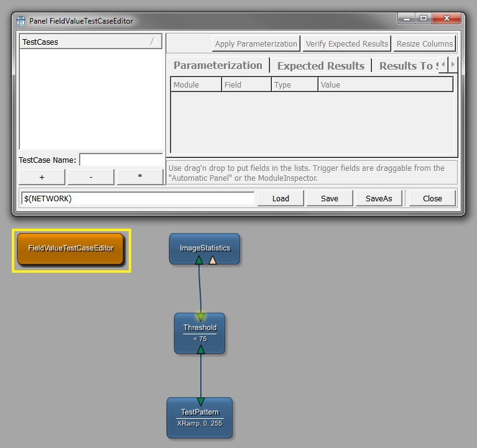This screenshot has width=477, height=448.
Task: Click the Load button
Action: pyautogui.click(x=280, y=198)
